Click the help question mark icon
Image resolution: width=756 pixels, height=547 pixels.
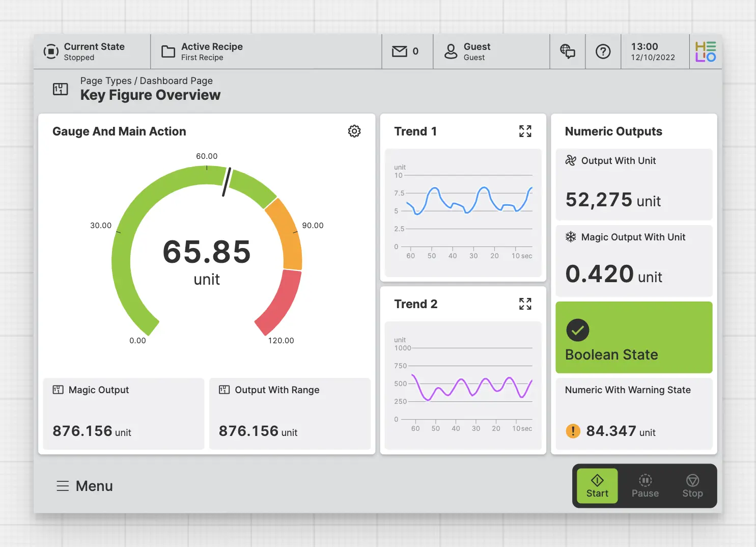click(x=603, y=51)
